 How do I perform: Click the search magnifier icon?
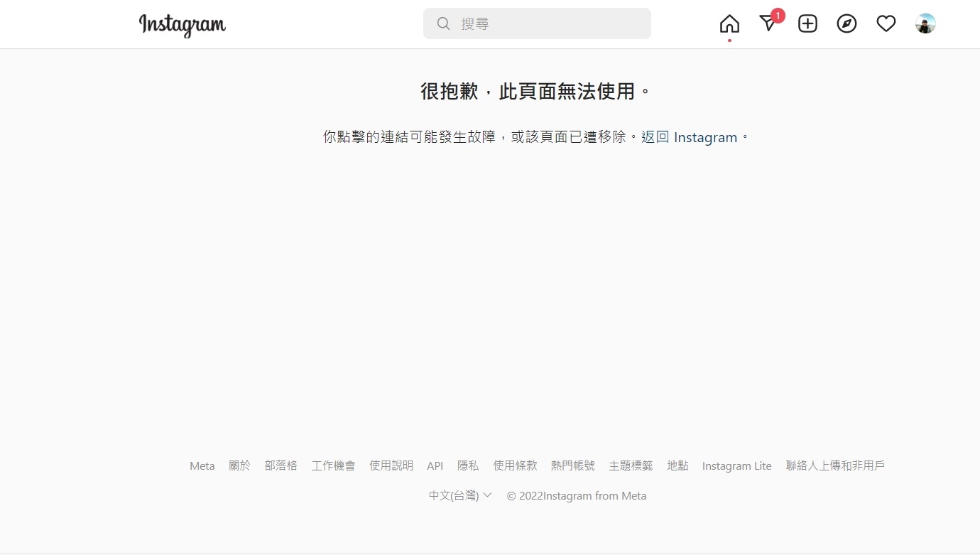pos(442,23)
